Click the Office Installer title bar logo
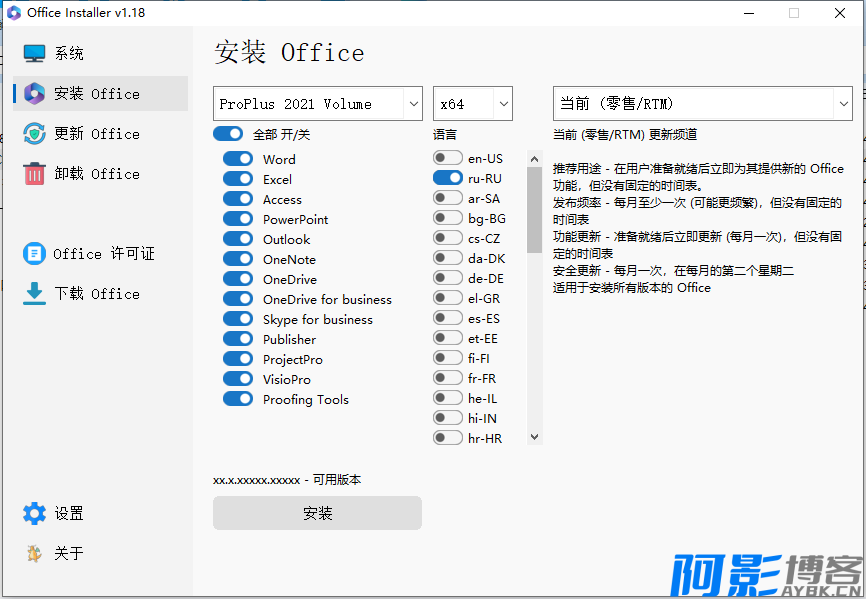The width and height of the screenshot is (866, 599). [14, 13]
